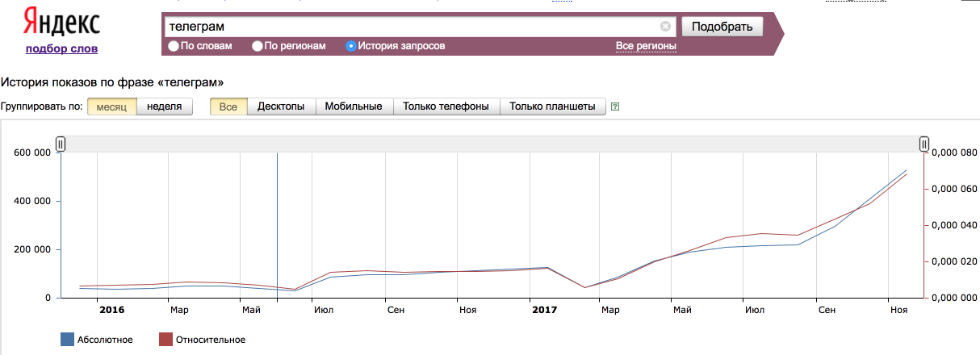This screenshot has width=980, height=355.
Task: Click the «600 000» left axis value
Action: (32, 152)
